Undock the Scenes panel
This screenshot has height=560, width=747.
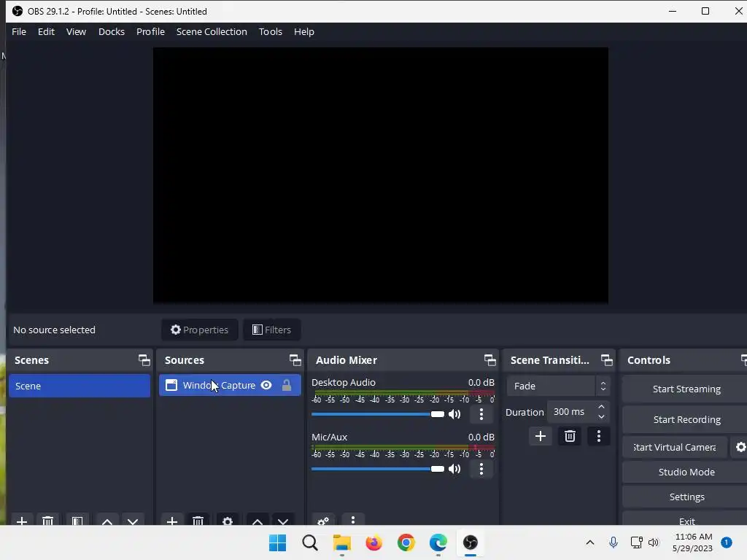tap(144, 360)
